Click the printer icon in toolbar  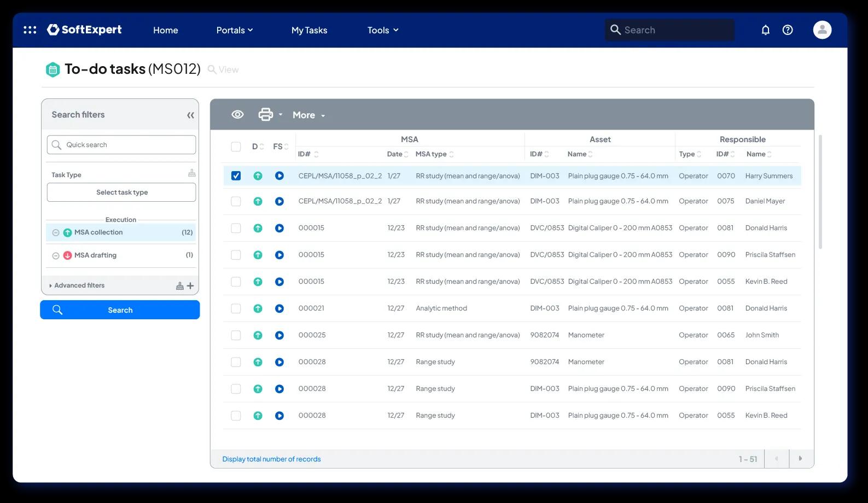tap(265, 114)
